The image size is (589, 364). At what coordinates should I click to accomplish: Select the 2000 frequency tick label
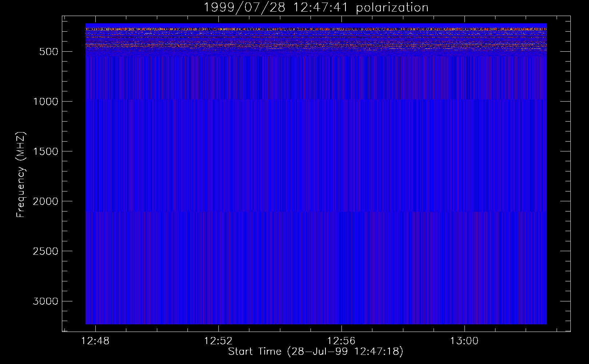(x=46, y=201)
